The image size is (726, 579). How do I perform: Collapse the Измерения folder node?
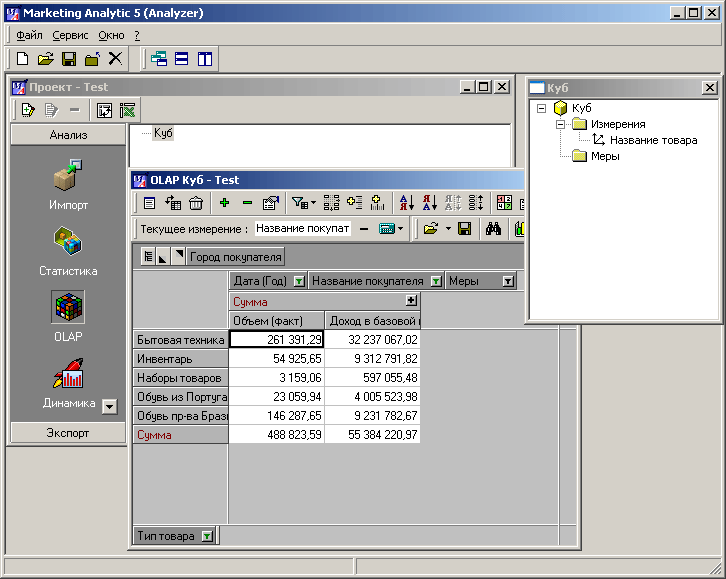click(560, 125)
